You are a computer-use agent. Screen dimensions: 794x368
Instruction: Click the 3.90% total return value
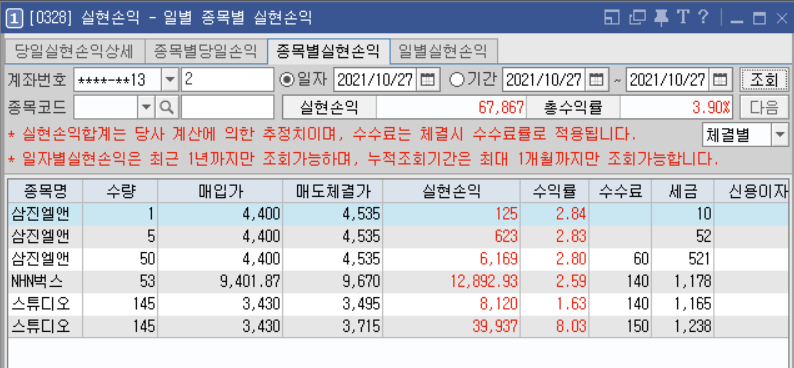[x=677, y=107]
